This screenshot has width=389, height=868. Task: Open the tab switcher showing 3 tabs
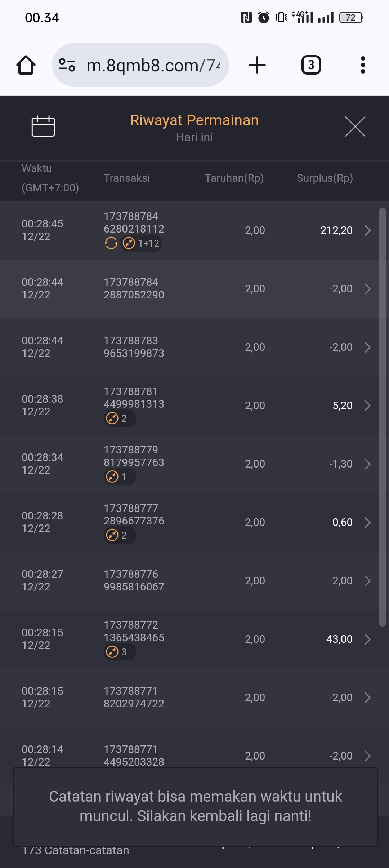[311, 65]
